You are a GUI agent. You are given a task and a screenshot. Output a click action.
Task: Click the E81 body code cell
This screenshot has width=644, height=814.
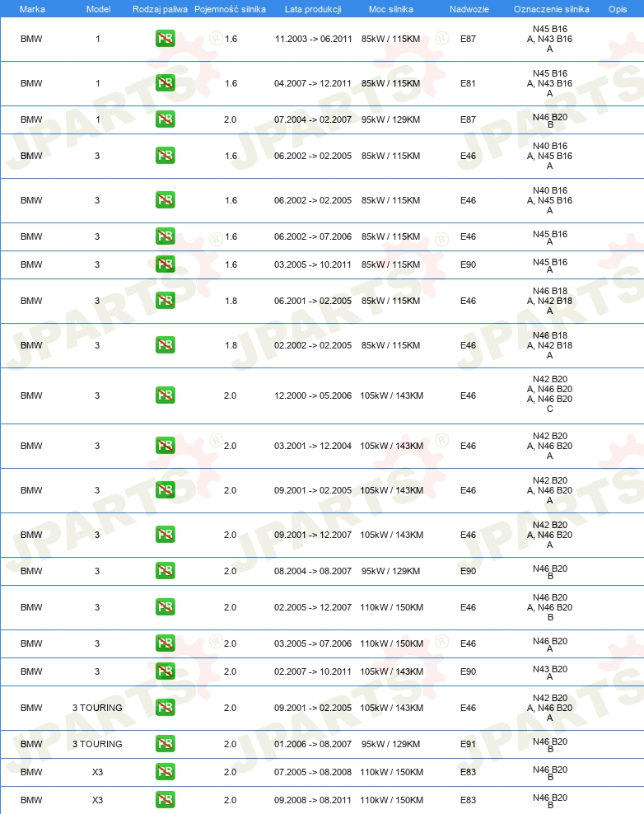[468, 83]
